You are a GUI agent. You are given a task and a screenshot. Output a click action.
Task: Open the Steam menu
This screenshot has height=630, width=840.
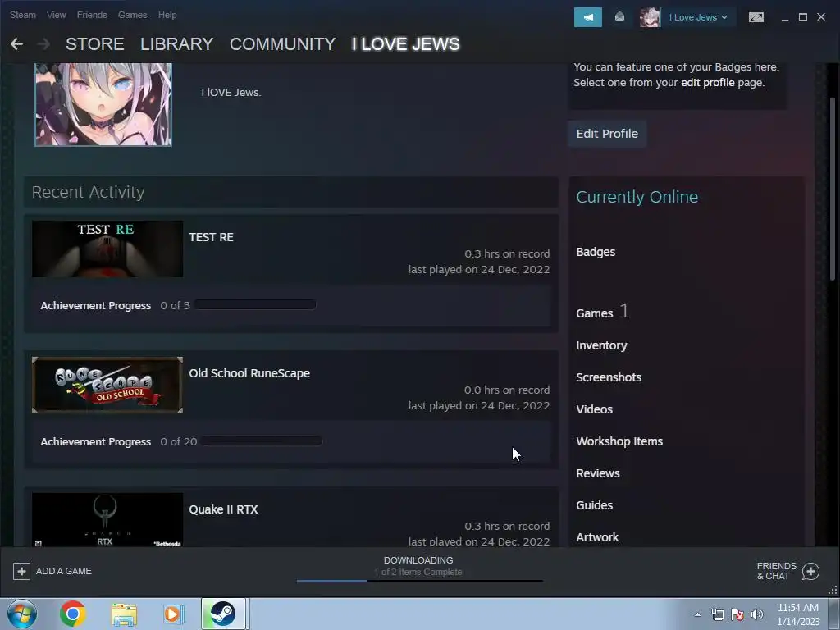23,15
